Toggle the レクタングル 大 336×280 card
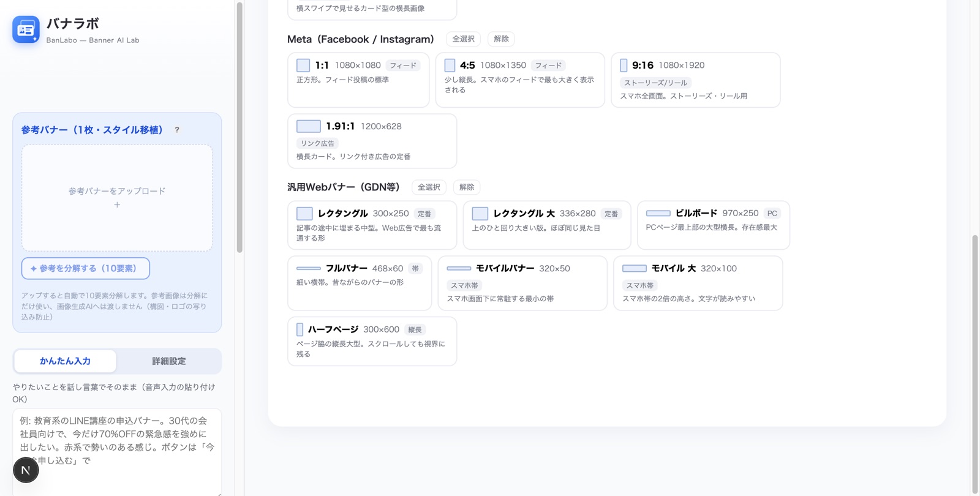Viewport: 980px width, 496px height. [x=547, y=225]
